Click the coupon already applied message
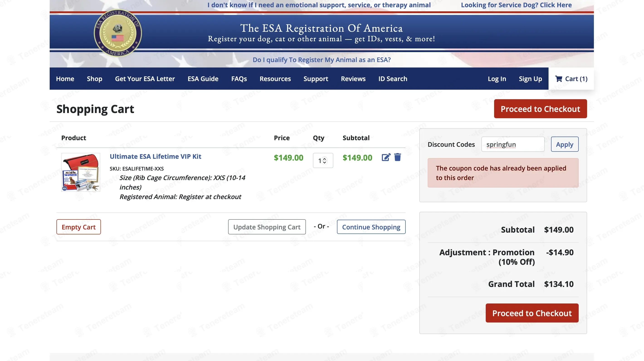 (503, 173)
